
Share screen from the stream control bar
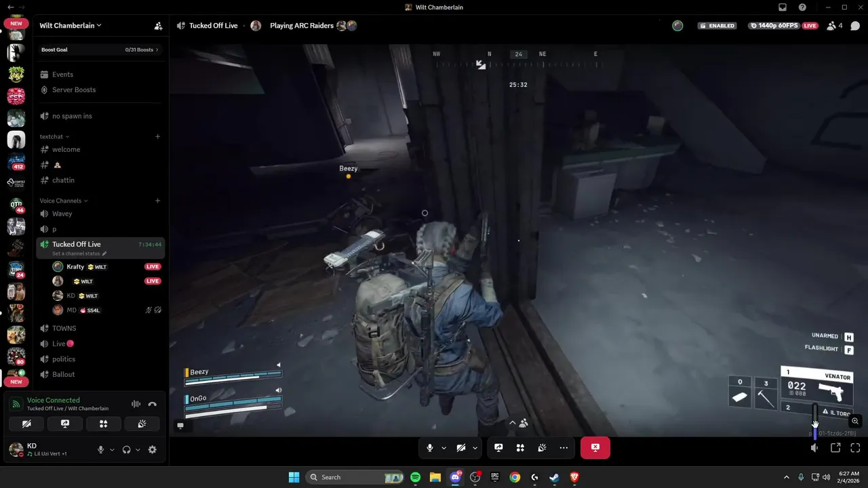498,448
